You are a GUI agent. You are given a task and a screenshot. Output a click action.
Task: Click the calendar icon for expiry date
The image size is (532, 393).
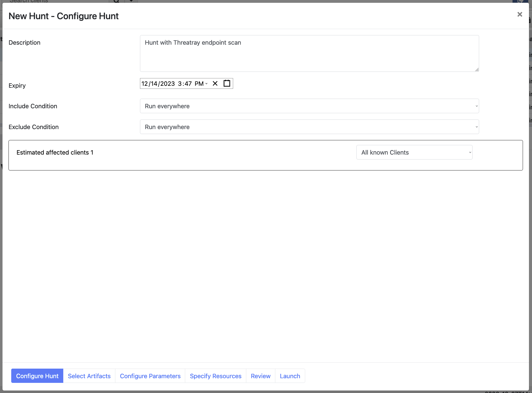click(226, 84)
